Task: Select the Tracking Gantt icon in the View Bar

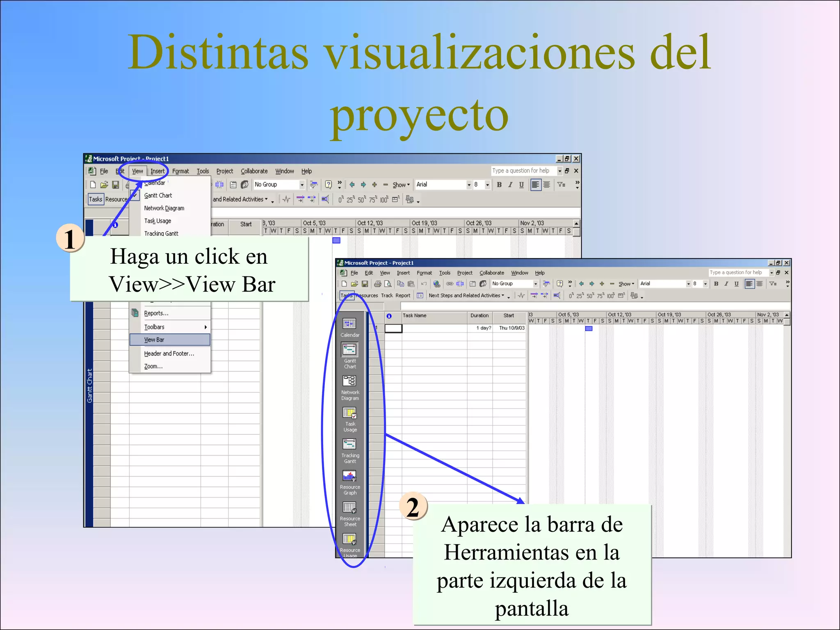Action: pyautogui.click(x=349, y=444)
